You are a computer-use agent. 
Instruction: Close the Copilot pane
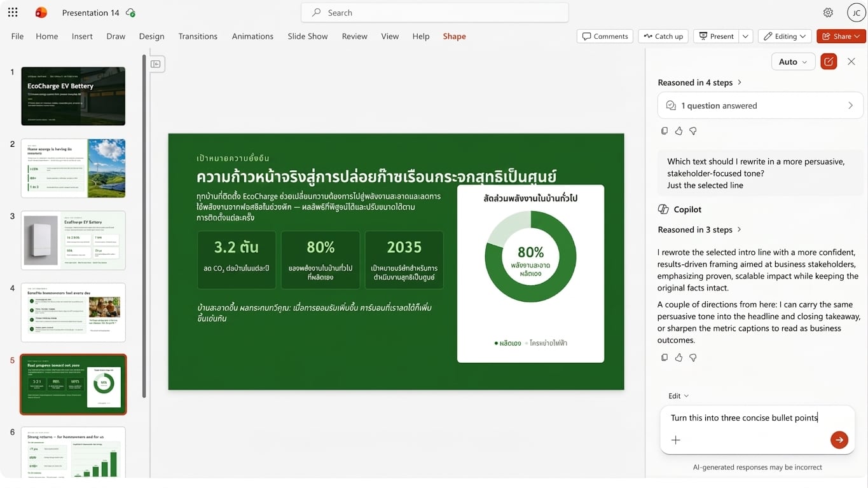[x=851, y=62]
